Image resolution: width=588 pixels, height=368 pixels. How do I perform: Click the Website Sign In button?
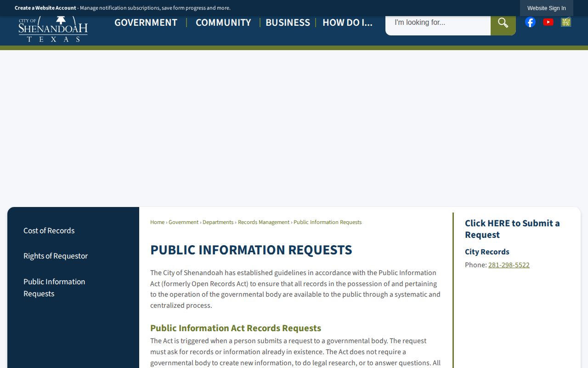point(547,8)
